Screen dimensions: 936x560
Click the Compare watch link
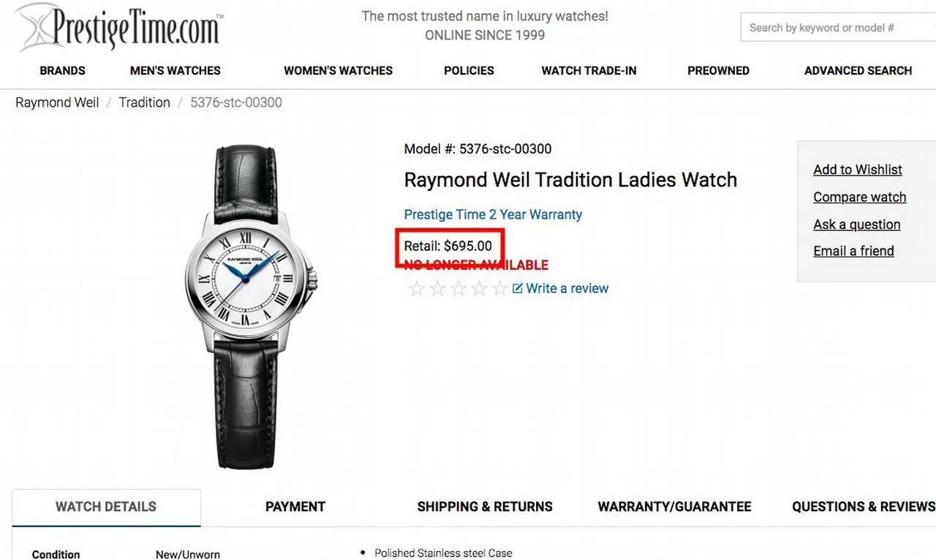(860, 197)
